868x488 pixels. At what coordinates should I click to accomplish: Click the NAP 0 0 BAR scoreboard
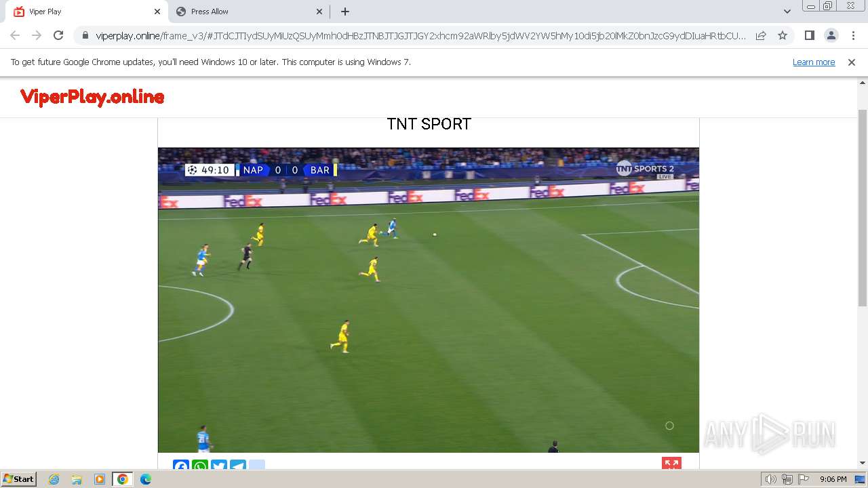coord(260,170)
